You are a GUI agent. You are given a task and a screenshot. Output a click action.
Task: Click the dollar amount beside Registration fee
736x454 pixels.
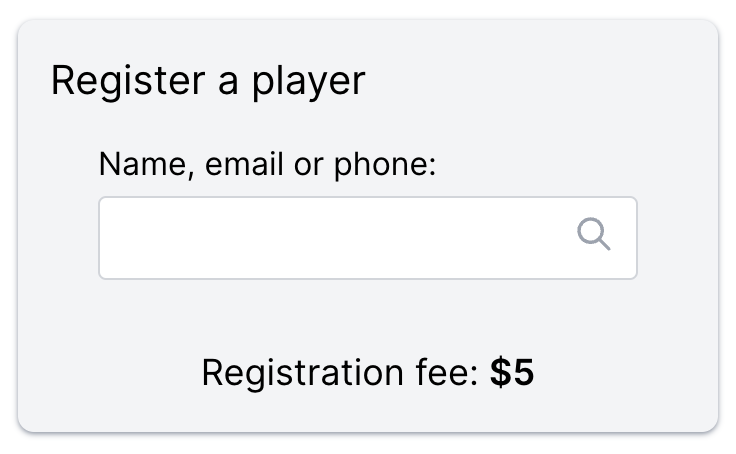(512, 372)
